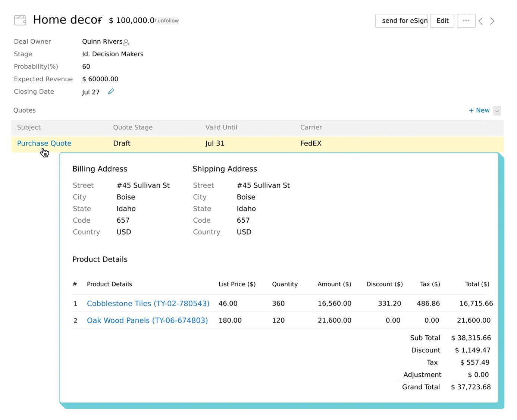The height and width of the screenshot is (420, 517).
Task: Open the three-dots more options menu
Action: tap(466, 21)
